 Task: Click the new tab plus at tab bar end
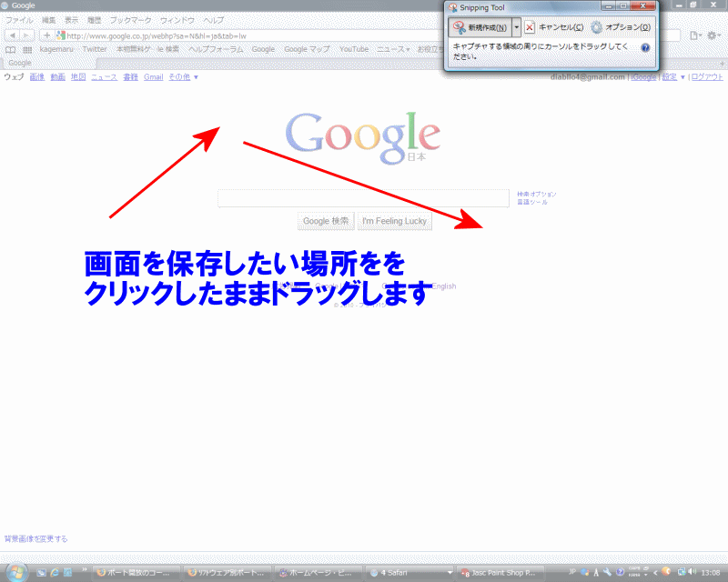(722, 63)
